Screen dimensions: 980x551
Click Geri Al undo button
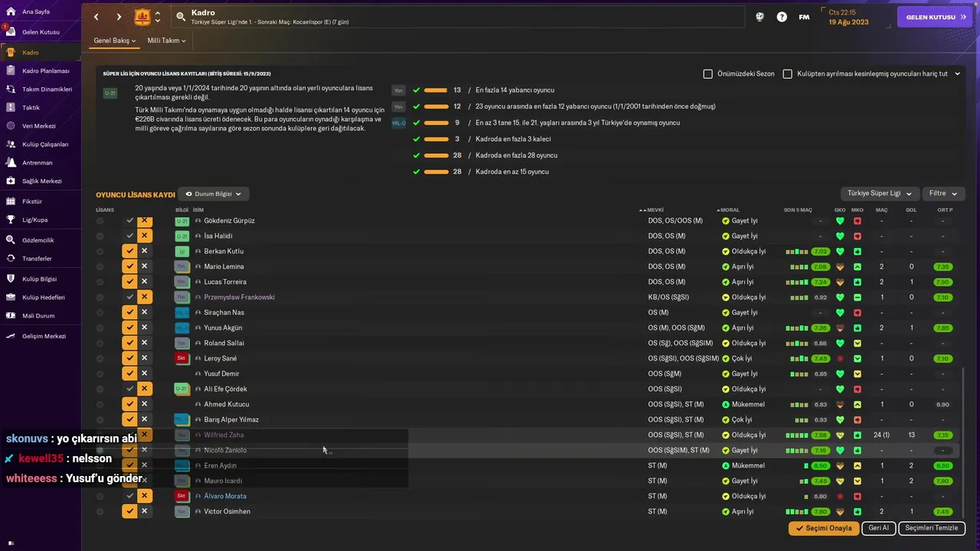point(878,528)
